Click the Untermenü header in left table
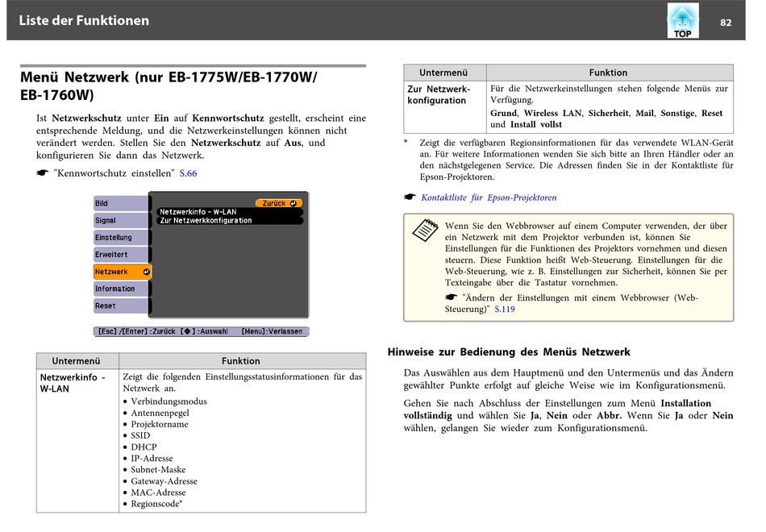The height and width of the screenshot is (532, 766). (x=77, y=361)
